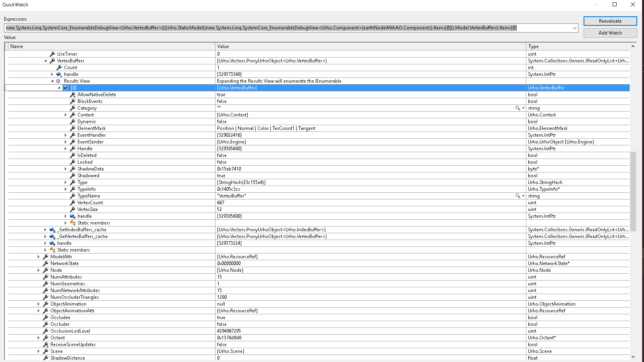Click the object icon beside [0]
This screenshot has height=362, width=644.
click(x=66, y=88)
